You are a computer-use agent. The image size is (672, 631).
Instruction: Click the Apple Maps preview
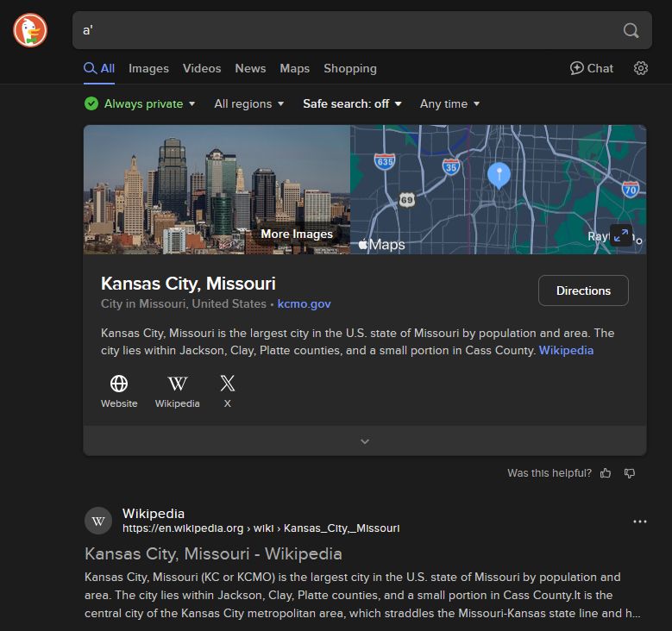[498, 190]
